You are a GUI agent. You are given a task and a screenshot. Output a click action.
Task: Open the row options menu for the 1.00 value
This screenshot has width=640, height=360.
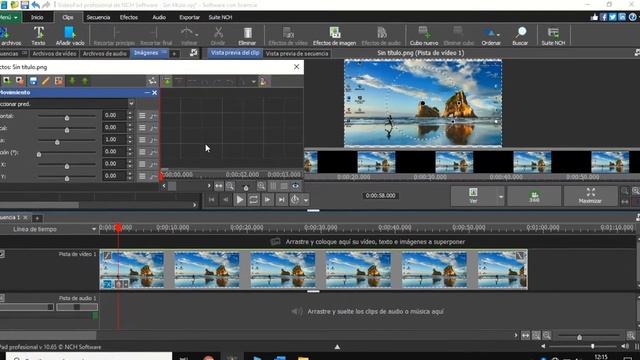142,140
